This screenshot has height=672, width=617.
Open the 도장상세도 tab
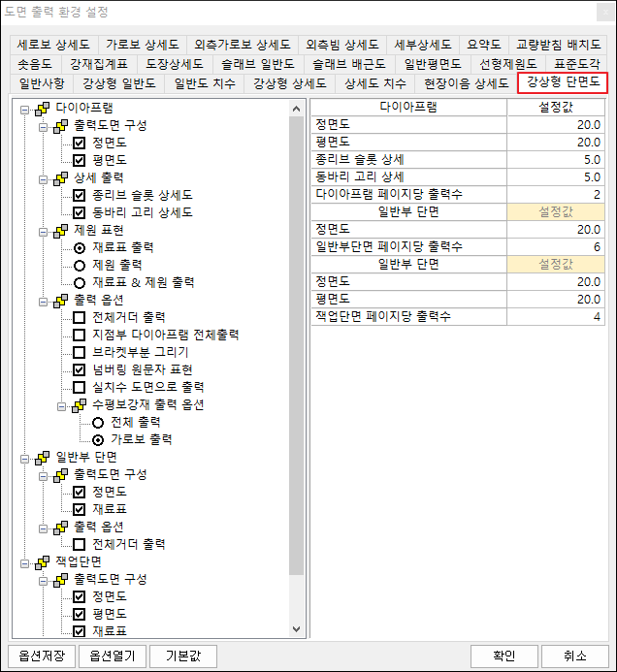point(175,64)
